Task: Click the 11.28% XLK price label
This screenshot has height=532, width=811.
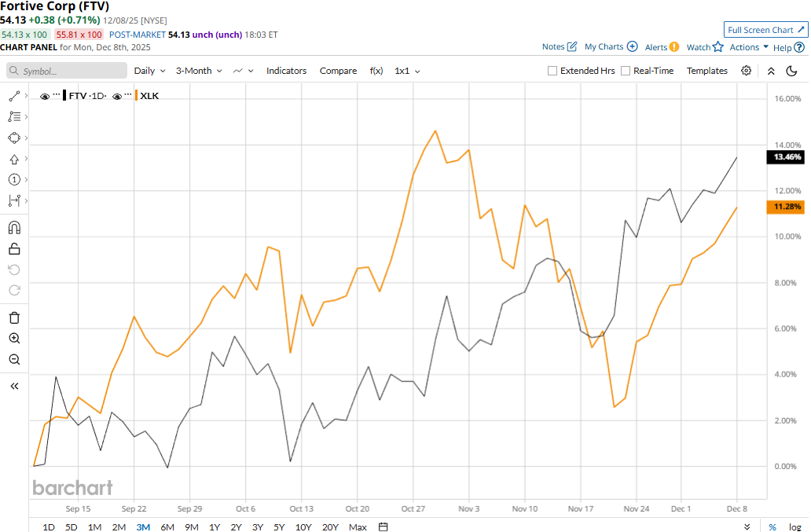Action: point(785,207)
